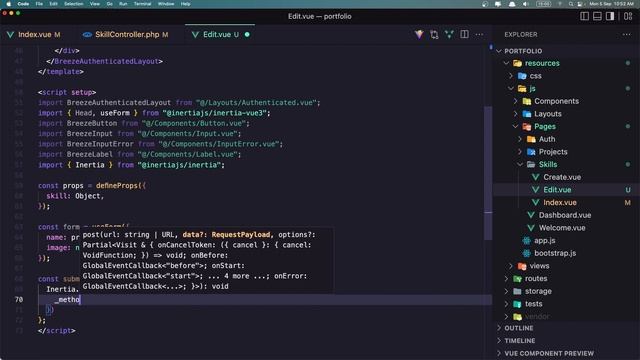This screenshot has height=360, width=640.
Task: Click the resources folder icon
Action: point(518,63)
